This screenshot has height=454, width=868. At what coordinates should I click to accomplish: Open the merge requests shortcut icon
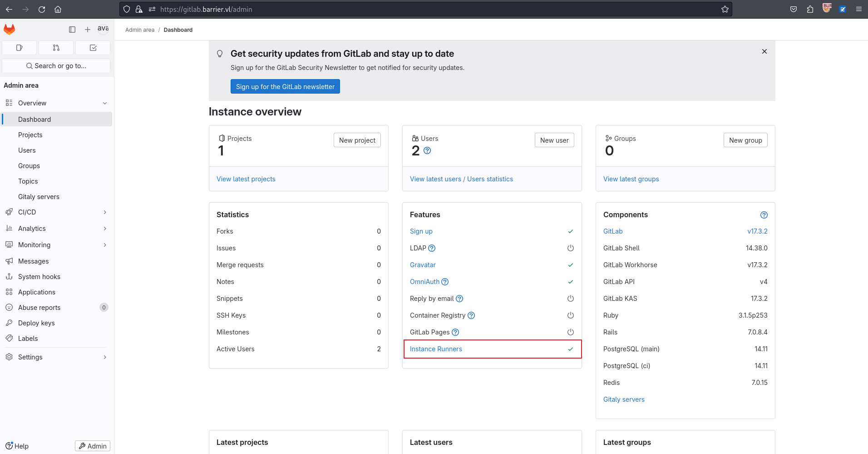coord(56,48)
